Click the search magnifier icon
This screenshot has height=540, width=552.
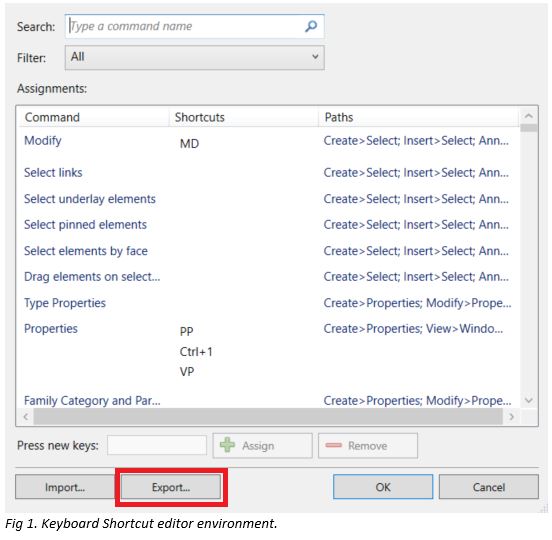coord(311,26)
